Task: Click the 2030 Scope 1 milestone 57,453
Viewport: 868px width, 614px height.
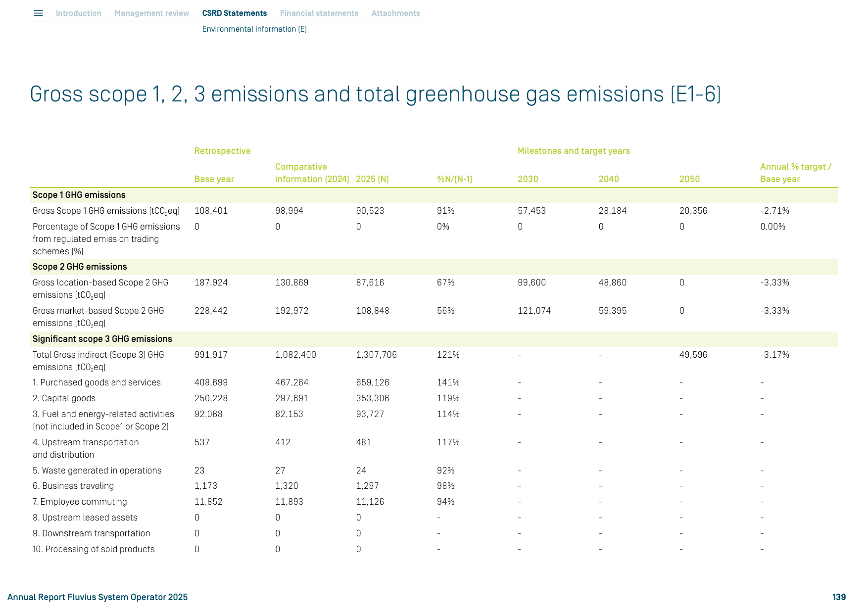Action: (x=532, y=211)
